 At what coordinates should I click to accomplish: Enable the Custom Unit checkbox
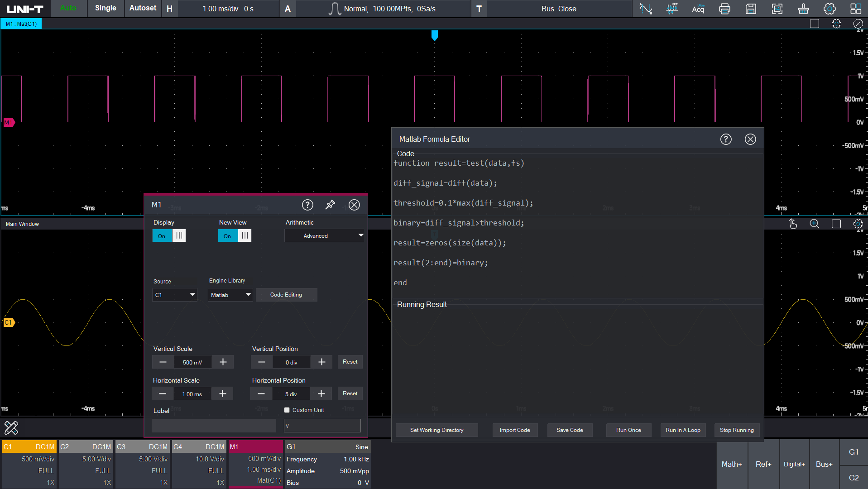click(x=287, y=410)
